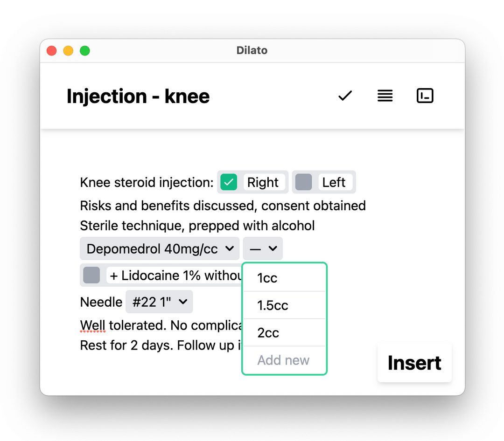Click the list lines icon in the header
This screenshot has height=441, width=504.
pos(385,96)
